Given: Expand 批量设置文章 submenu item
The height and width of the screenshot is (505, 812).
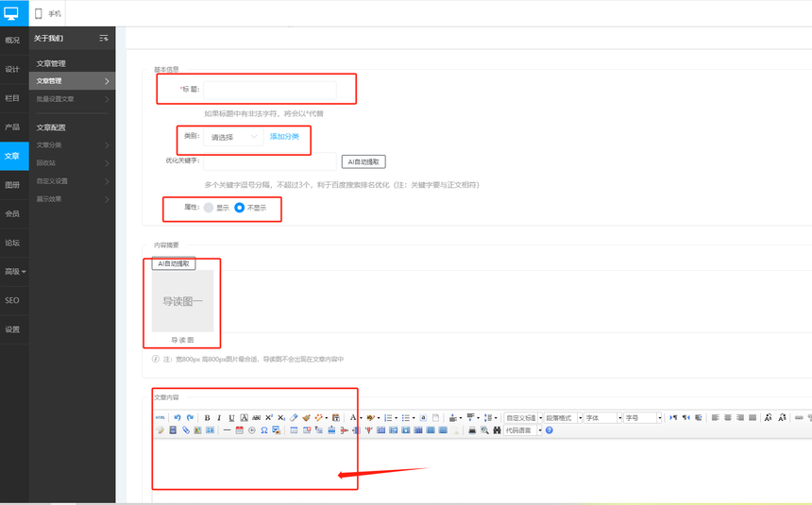Looking at the screenshot, I should pos(72,99).
